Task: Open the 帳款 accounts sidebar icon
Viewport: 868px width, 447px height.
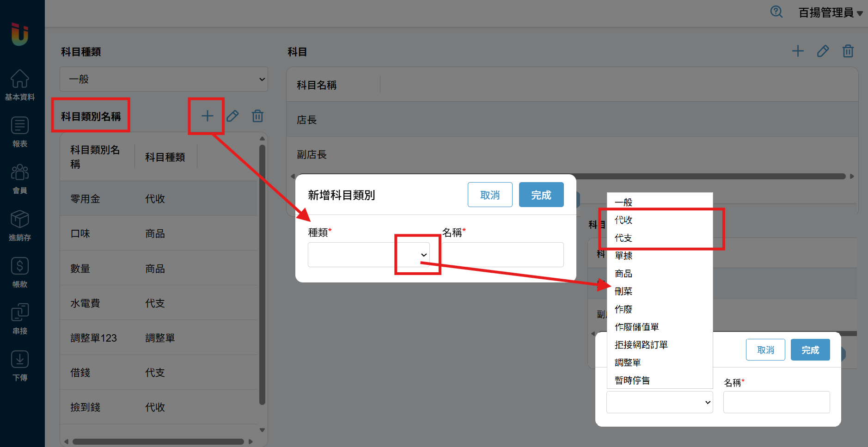Action: [x=20, y=272]
